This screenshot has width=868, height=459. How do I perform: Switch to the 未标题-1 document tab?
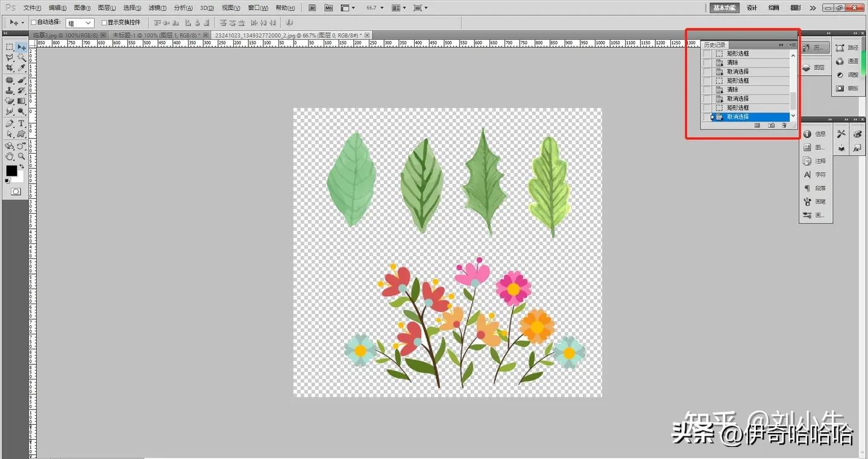(x=159, y=35)
